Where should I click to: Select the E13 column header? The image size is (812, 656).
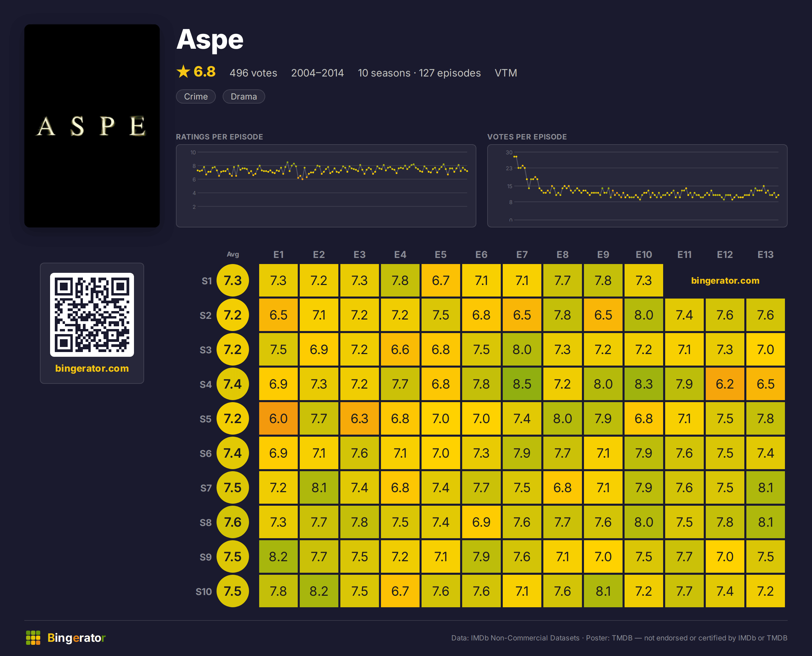pos(765,255)
